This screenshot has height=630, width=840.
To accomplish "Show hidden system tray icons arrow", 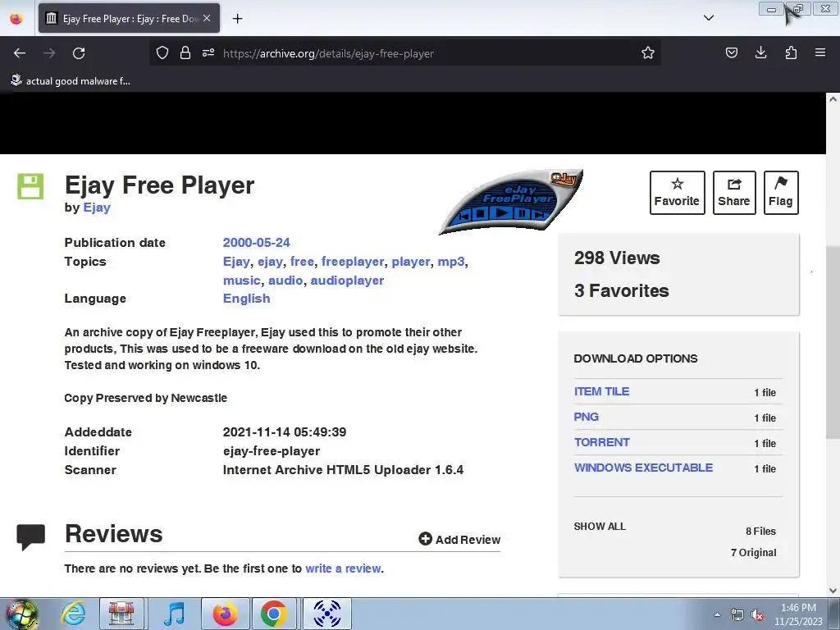I will pos(717,614).
